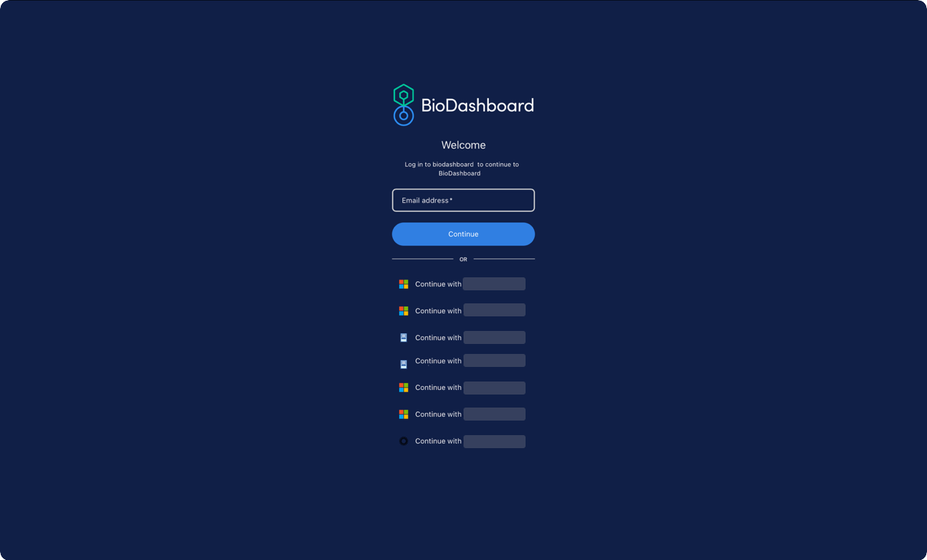
Task: Click the first Microsoft logo login icon
Action: pos(404,284)
